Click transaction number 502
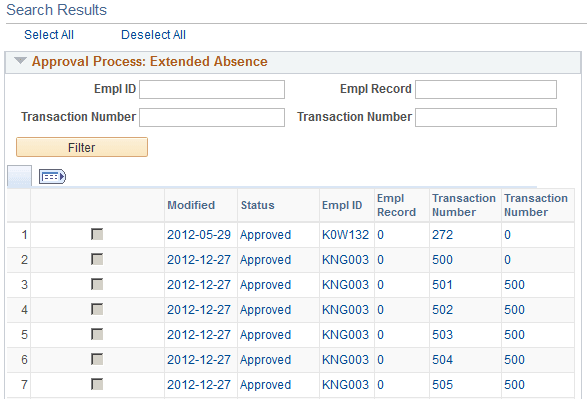The height and width of the screenshot is (399, 587). pyautogui.click(x=442, y=310)
